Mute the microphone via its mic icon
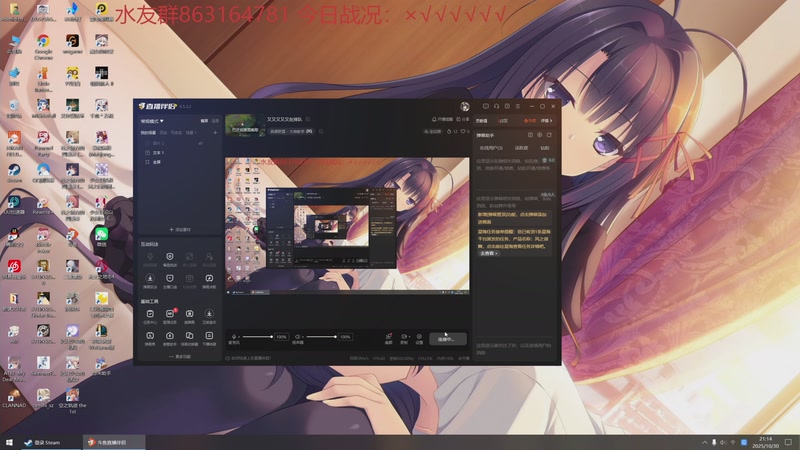Screen dimensions: 800x450 pos(234,337)
